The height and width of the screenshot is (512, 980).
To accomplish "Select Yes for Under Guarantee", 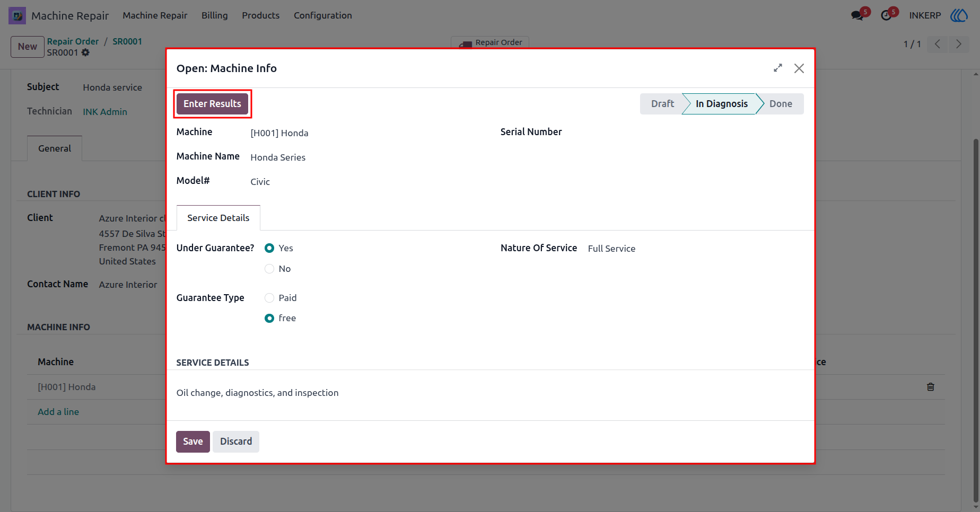I will (269, 248).
